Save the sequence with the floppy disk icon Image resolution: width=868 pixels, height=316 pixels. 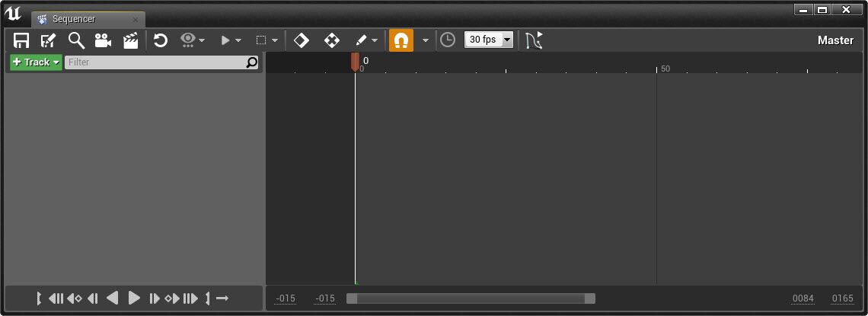pos(21,40)
